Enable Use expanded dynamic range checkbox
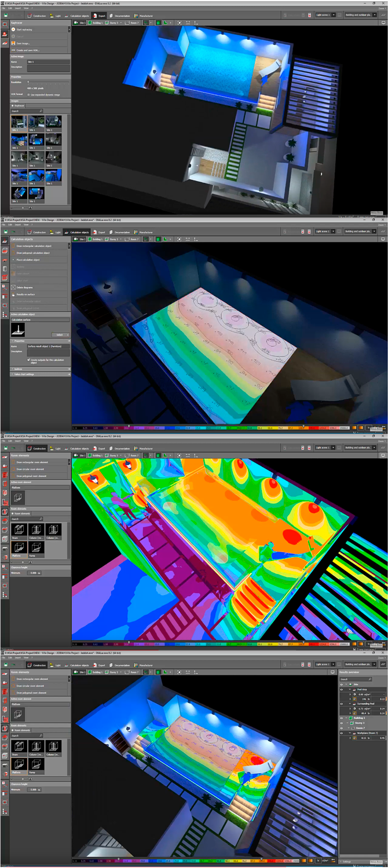Screen dimensions: 388x868 coord(29,94)
